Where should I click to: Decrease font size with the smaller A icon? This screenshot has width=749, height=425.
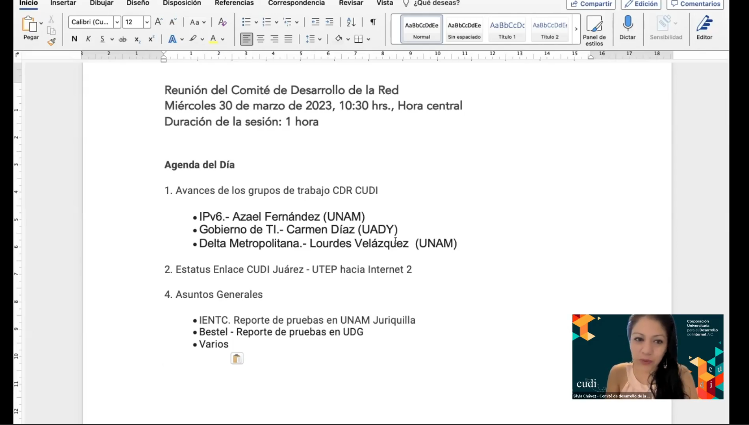click(173, 22)
